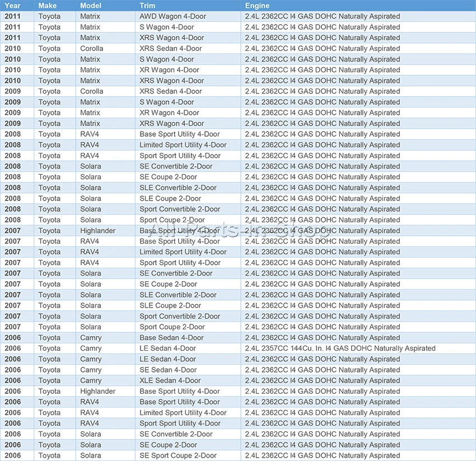The height and width of the screenshot is (461, 476).
Task: Click 'Sport Sport Utility 4-Door' in 2006 row
Action: 180,423
